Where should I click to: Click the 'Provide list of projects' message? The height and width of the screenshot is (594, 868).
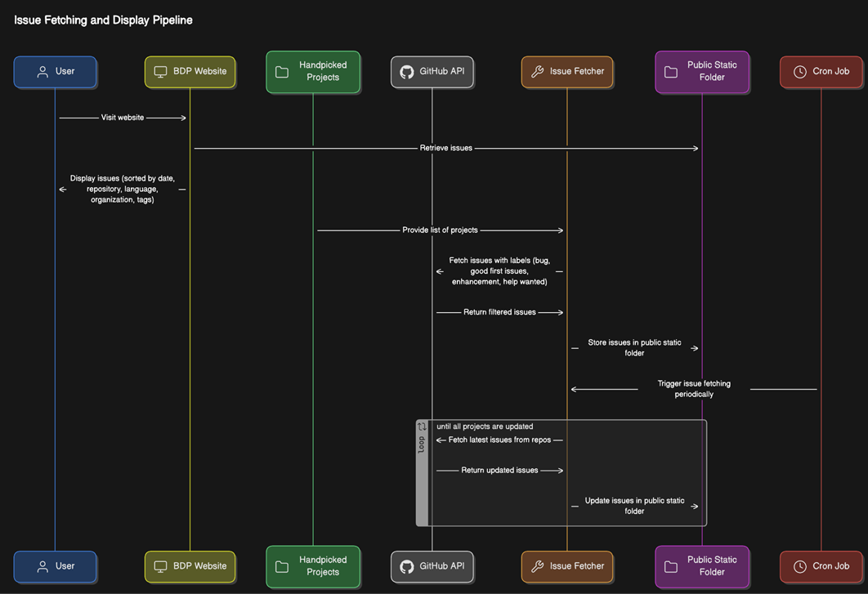440,230
